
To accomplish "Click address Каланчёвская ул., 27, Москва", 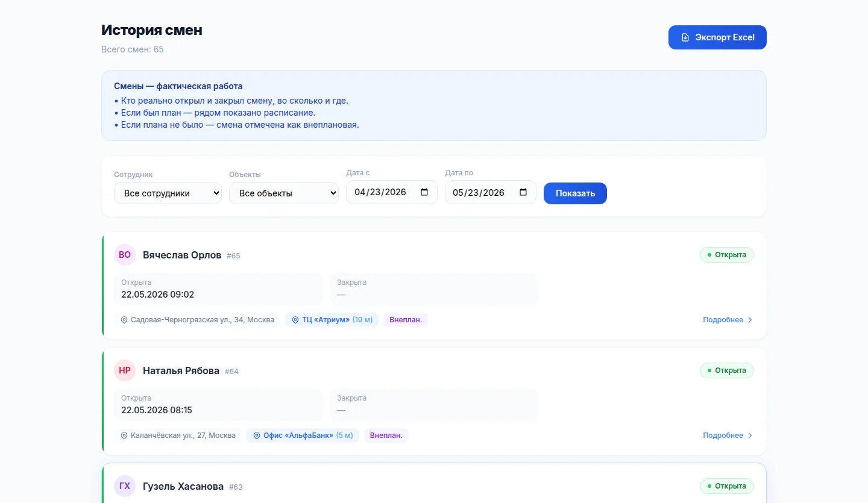I will (x=183, y=436).
